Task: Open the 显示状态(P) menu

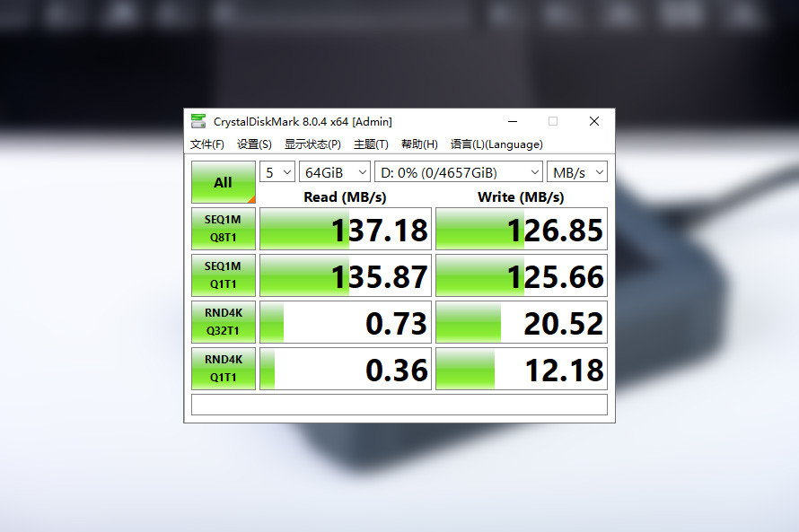Action: click(x=312, y=144)
